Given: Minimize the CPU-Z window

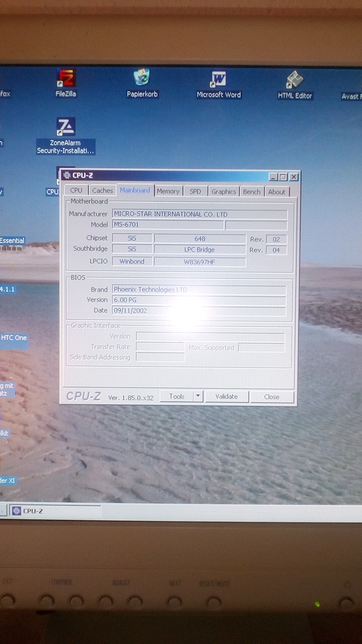Looking at the screenshot, I should tap(273, 177).
